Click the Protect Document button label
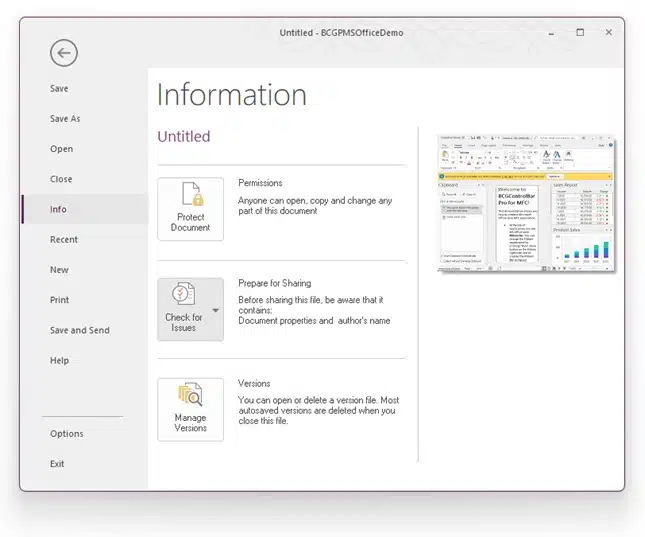 [x=190, y=222]
